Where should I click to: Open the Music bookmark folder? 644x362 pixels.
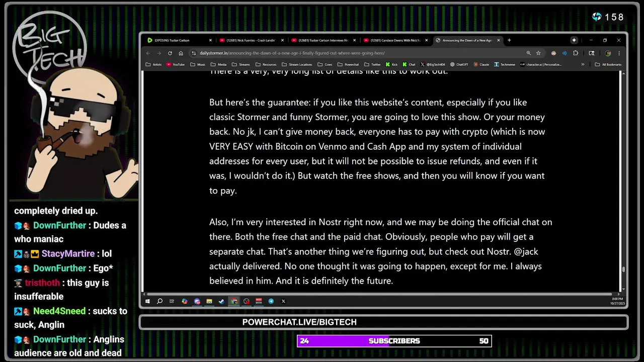coord(198,64)
